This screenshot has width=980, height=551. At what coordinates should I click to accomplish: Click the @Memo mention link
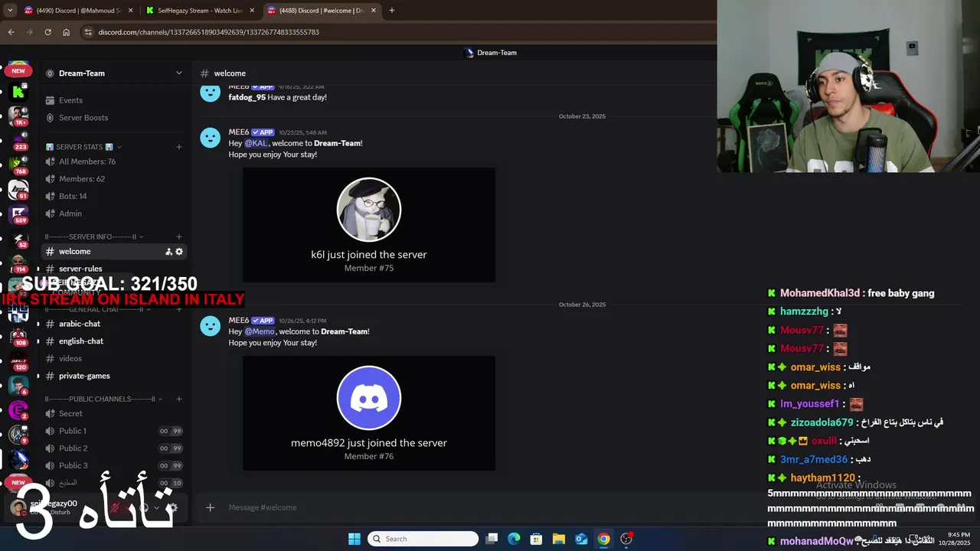pyautogui.click(x=260, y=331)
